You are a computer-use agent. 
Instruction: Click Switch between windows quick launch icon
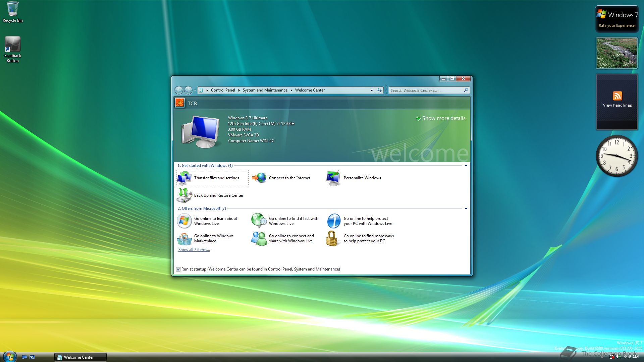pos(32,357)
